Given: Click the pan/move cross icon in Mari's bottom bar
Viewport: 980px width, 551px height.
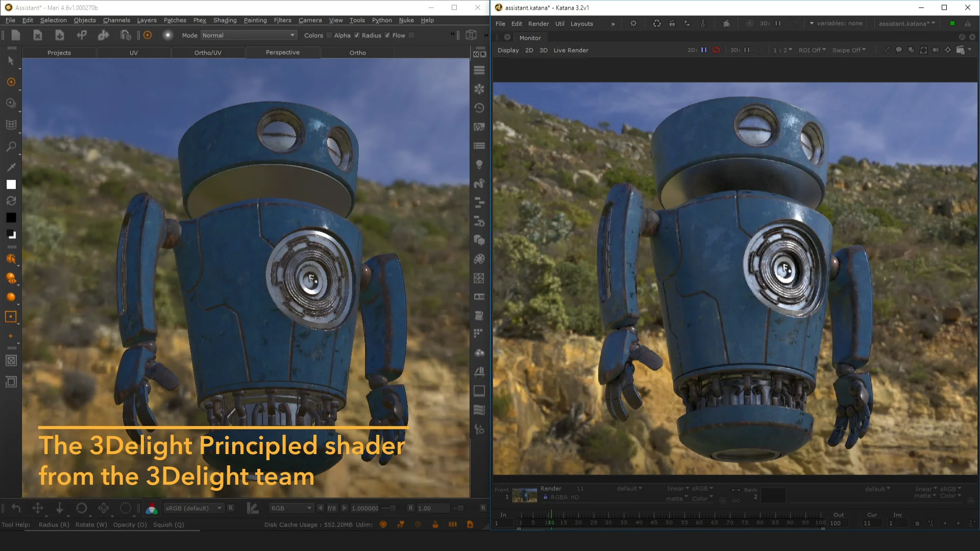Looking at the screenshot, I should click(38, 508).
